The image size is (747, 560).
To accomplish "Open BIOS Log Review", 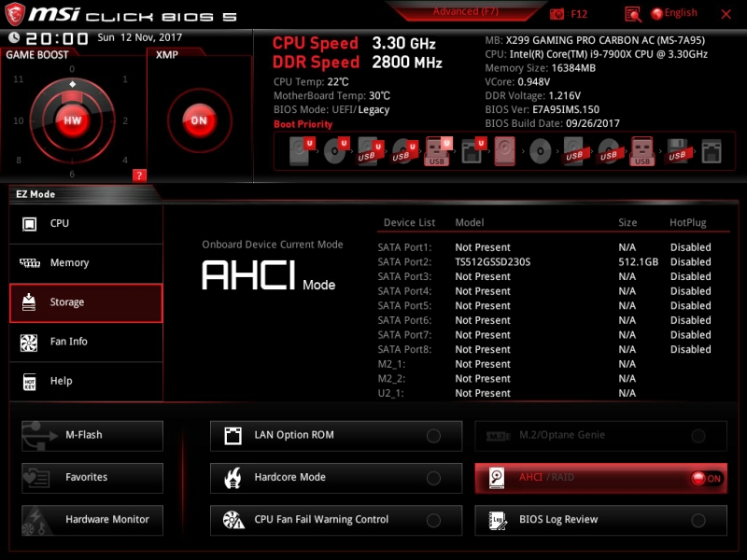I will 600,520.
